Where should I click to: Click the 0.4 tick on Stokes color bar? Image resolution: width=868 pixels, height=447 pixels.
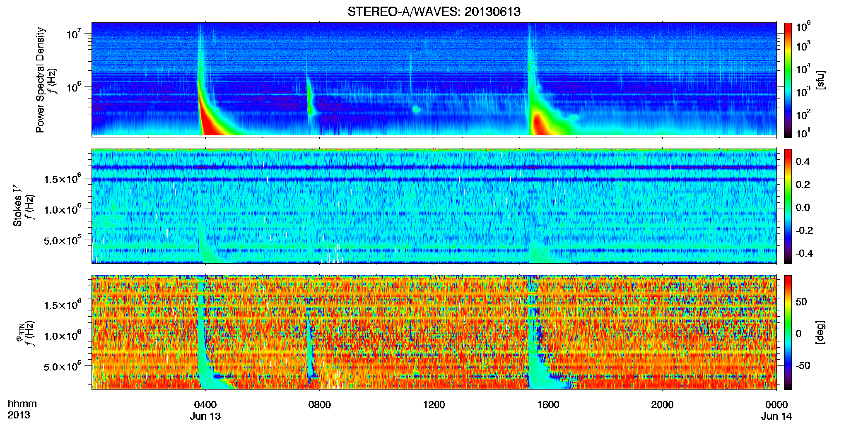coord(803,162)
